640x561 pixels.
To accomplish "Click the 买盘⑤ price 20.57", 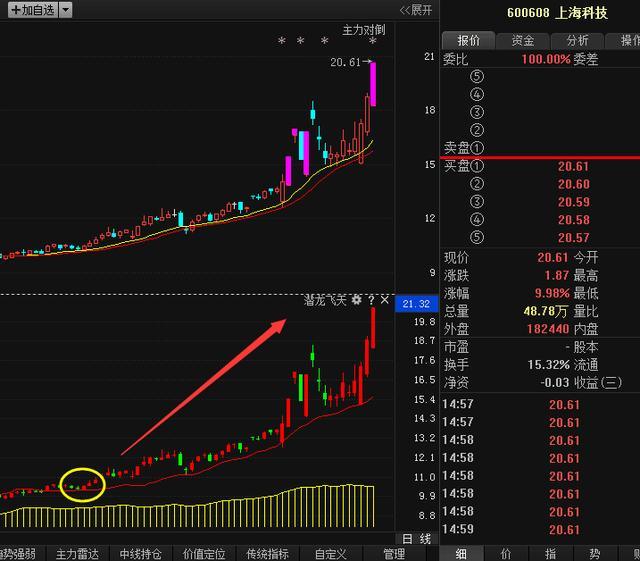I will [x=573, y=237].
